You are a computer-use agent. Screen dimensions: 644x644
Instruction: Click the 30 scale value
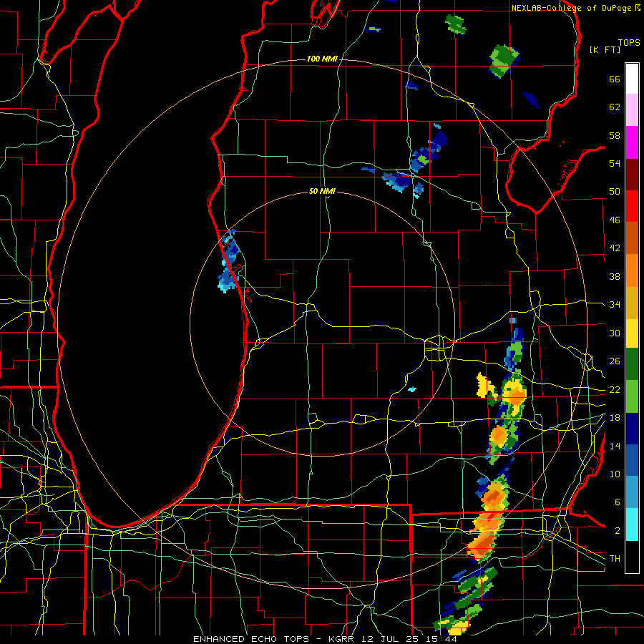tap(615, 333)
